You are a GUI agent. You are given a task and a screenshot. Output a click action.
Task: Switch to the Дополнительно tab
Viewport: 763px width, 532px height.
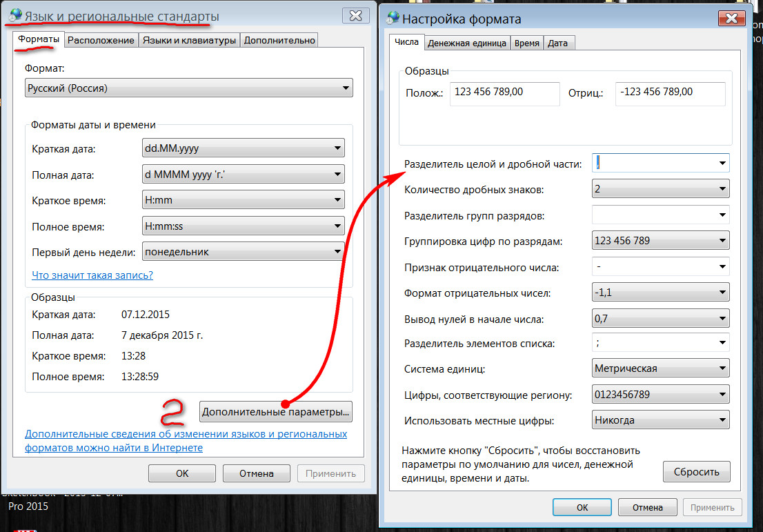279,41
